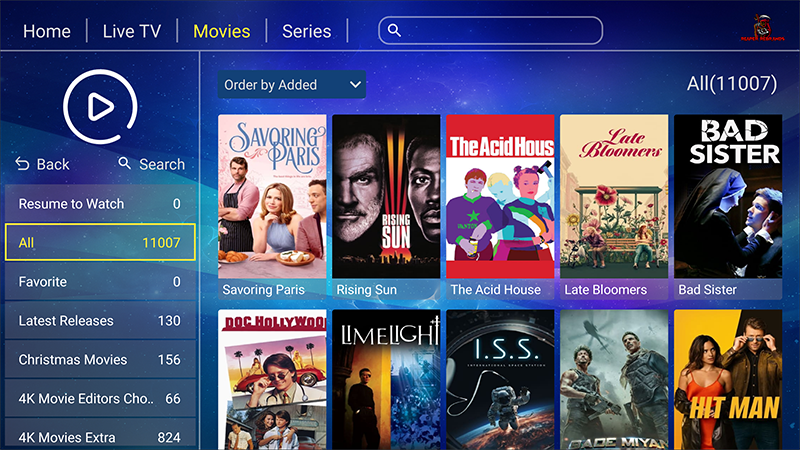Choose Latest Releases category
800x450 pixels.
click(100, 320)
